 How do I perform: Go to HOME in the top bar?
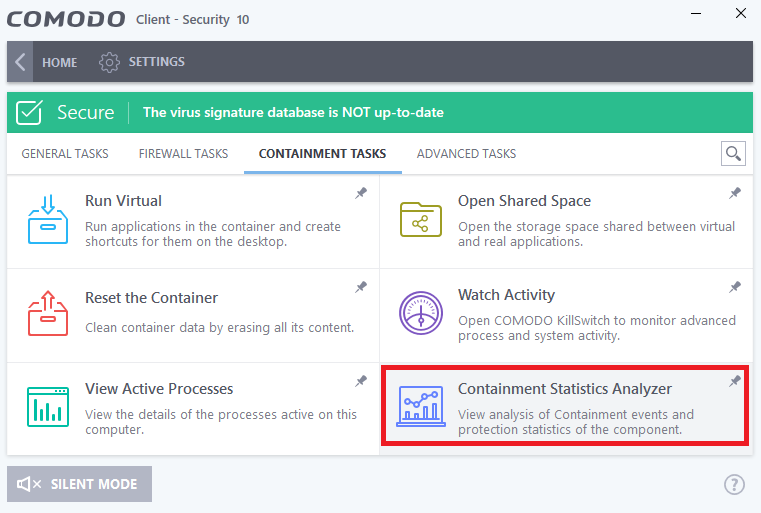tap(60, 63)
